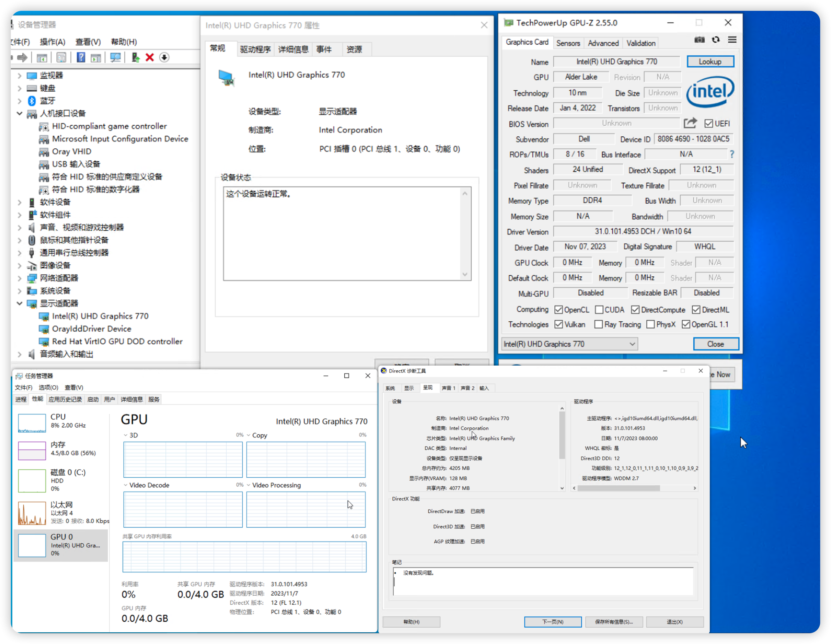Screen dimensions: 831x644
Task: Open Video Decode graph dropdown
Action: [126, 485]
